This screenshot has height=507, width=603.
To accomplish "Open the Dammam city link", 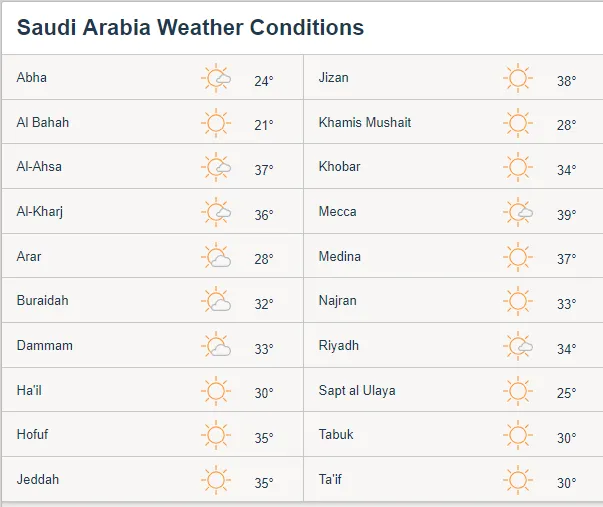I will point(45,345).
